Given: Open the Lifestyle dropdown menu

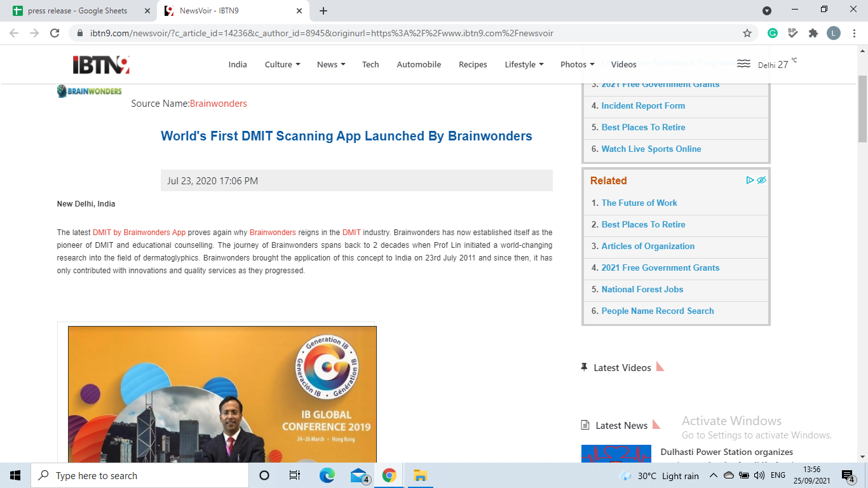Looking at the screenshot, I should click(x=524, y=64).
